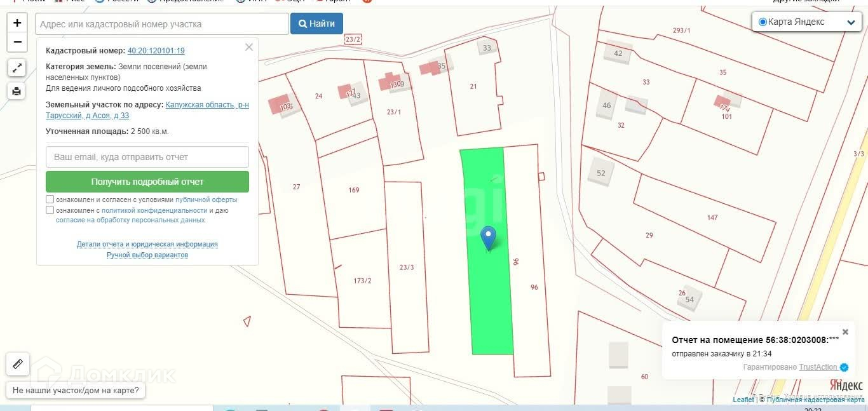This screenshot has width=868, height=411.
Task: Activate the ruler measurement tool
Action: pyautogui.click(x=17, y=365)
